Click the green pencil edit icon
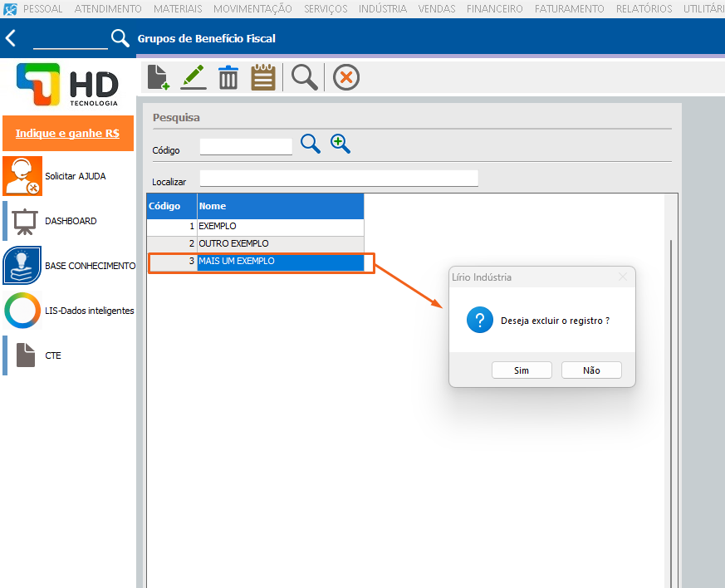Image resolution: width=725 pixels, height=588 pixels. coord(193,77)
